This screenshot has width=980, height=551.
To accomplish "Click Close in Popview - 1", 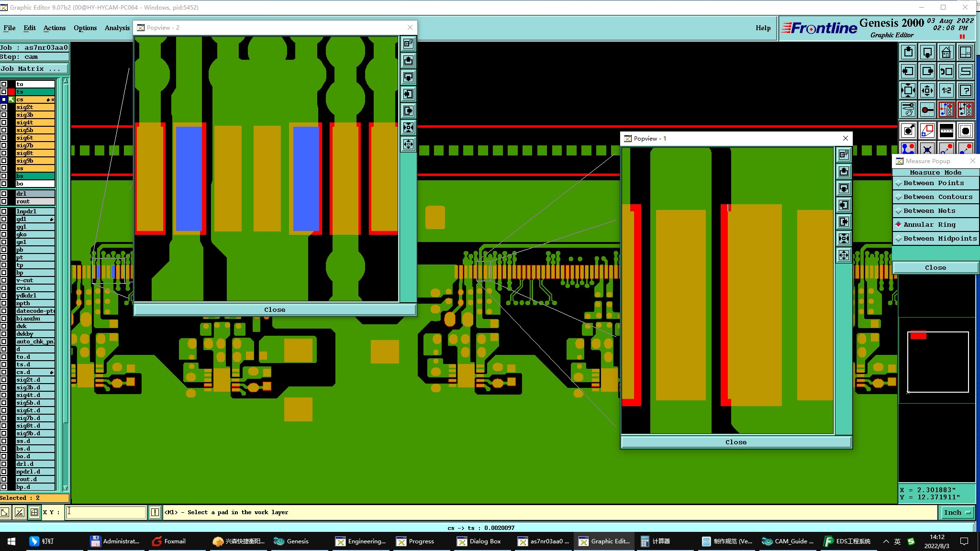I will [735, 442].
